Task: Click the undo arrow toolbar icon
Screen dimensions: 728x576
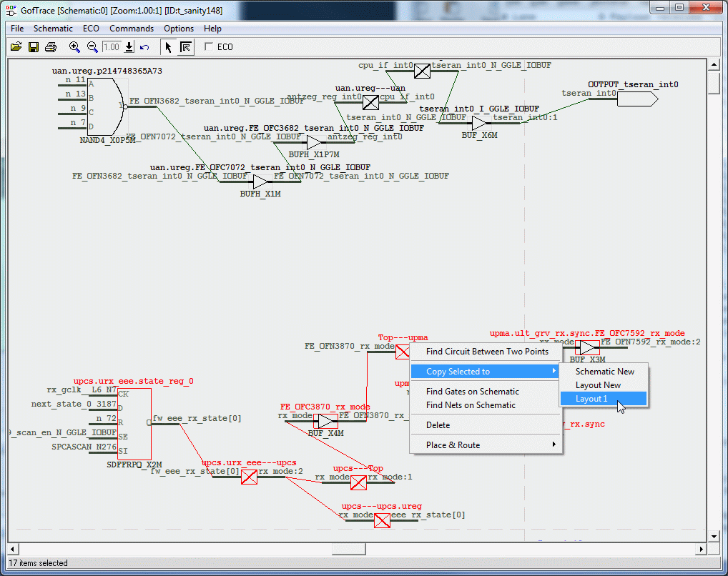Action: click(x=144, y=47)
